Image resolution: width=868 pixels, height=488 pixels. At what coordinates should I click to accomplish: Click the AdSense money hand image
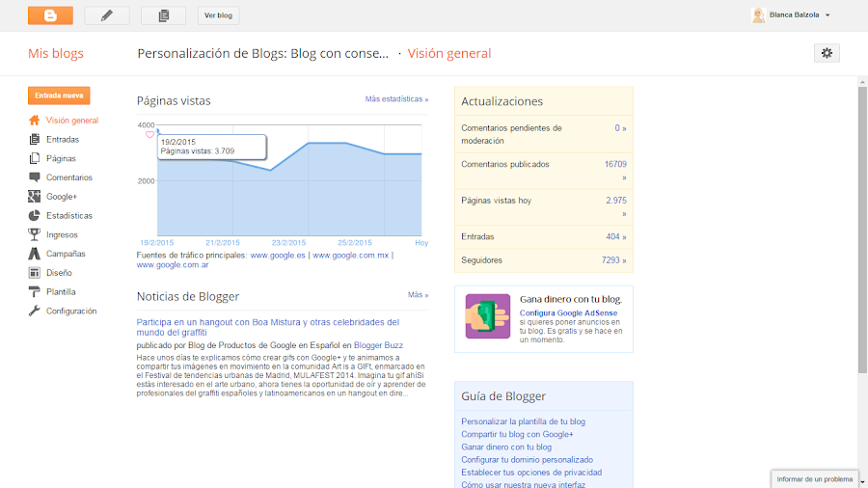coord(488,316)
